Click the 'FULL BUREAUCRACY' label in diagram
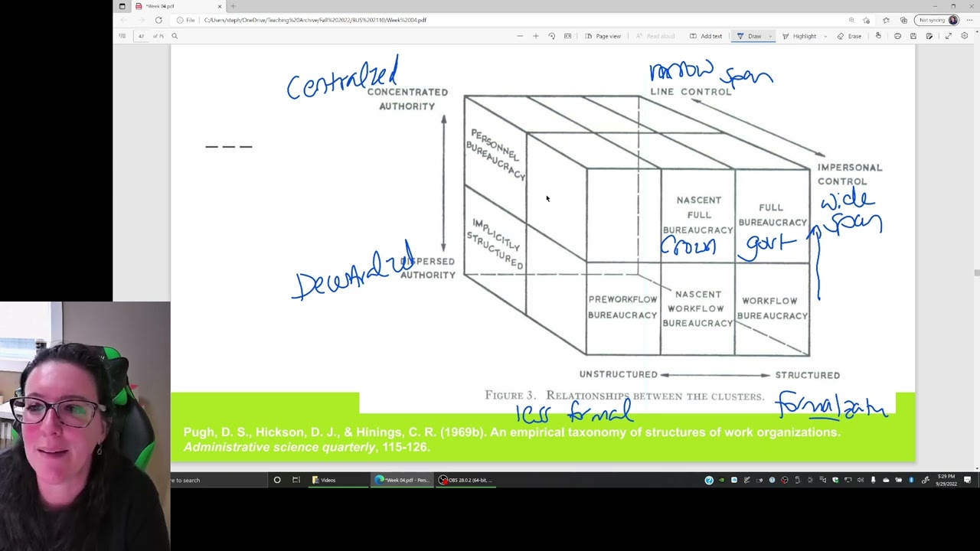 (773, 215)
